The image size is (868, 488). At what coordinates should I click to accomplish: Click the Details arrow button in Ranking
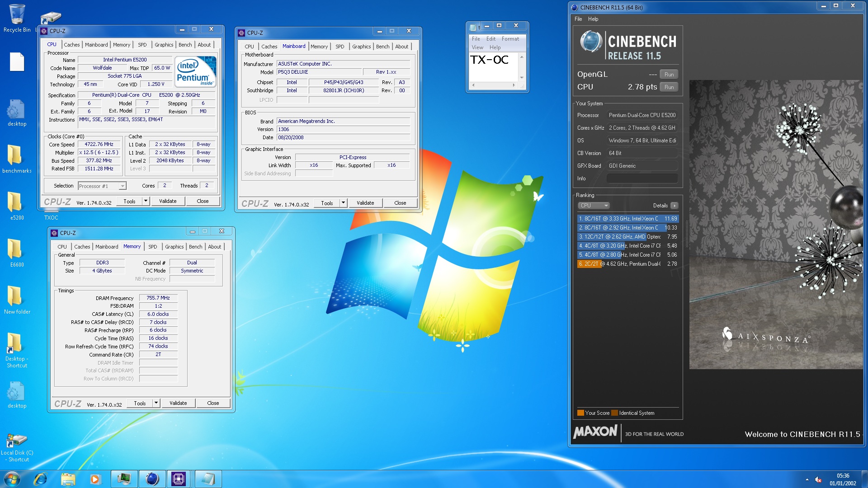[674, 206]
